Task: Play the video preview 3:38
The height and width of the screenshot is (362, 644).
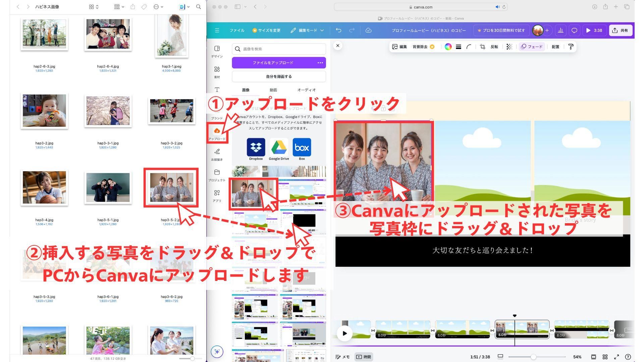Action: tap(594, 30)
